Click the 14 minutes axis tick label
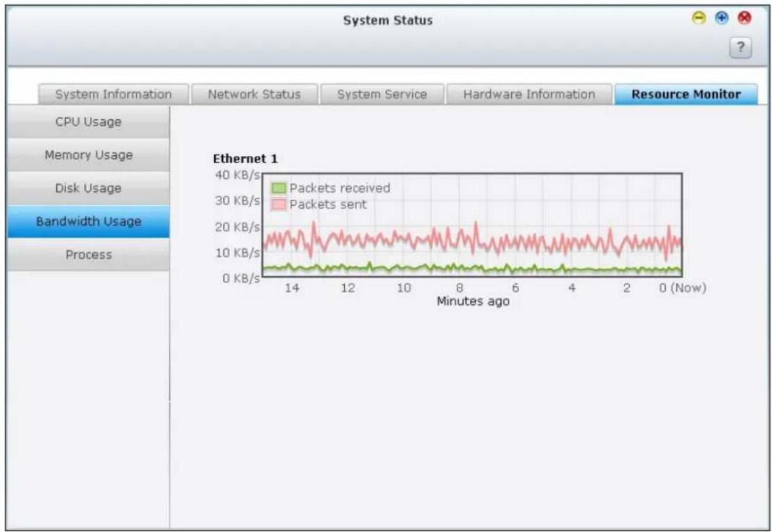Viewport: 772px width, 532px height. (292, 288)
